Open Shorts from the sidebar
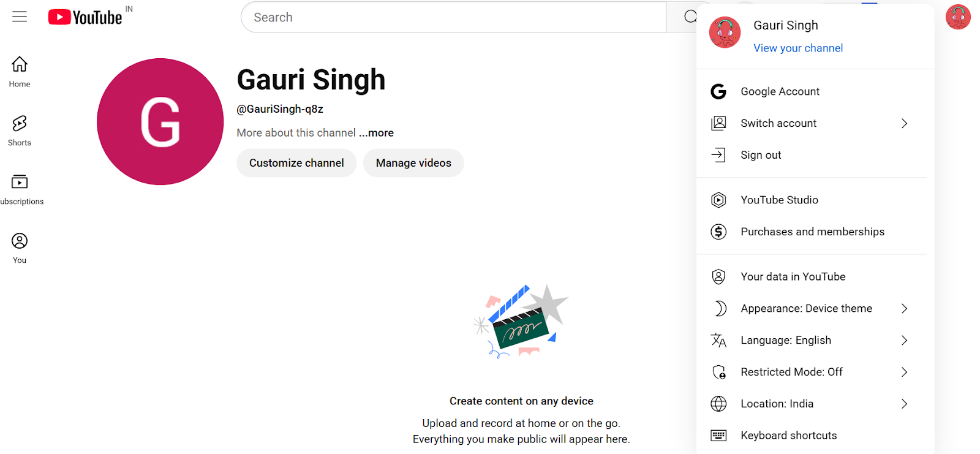Viewport: 980px width, 454px height. (x=20, y=131)
